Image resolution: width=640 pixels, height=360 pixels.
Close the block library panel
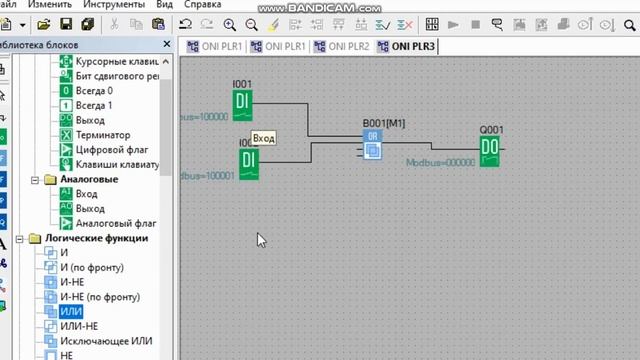167,44
